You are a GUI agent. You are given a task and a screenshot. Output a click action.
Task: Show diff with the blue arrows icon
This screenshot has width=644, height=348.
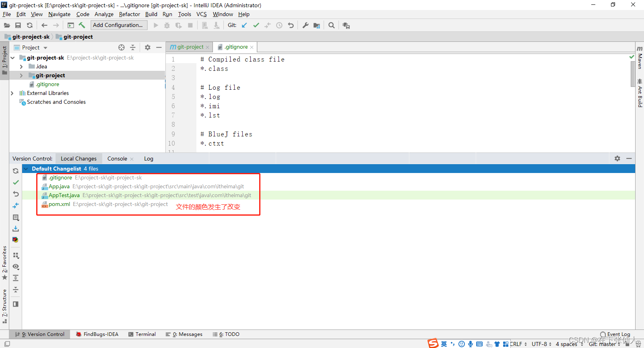tap(16, 206)
